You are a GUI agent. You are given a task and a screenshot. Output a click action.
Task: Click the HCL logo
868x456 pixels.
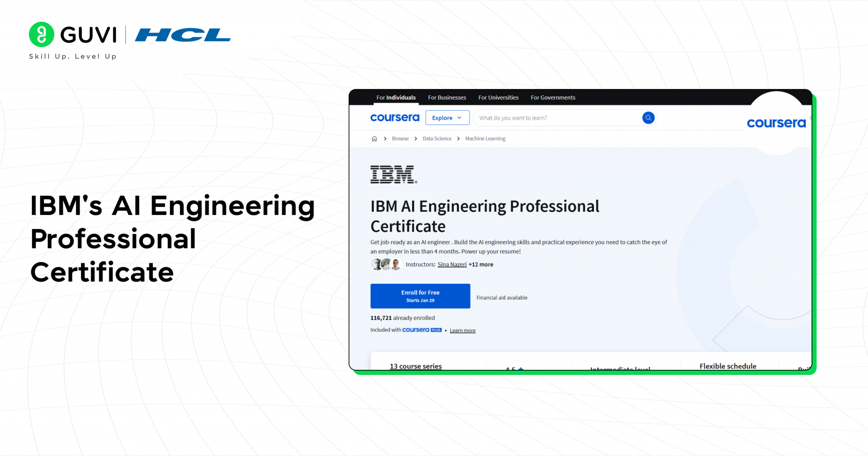pyautogui.click(x=182, y=36)
